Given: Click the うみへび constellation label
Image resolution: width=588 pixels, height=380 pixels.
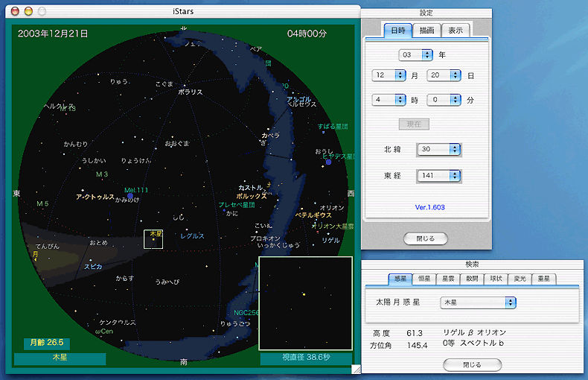Looking at the screenshot, I should tap(167, 282).
